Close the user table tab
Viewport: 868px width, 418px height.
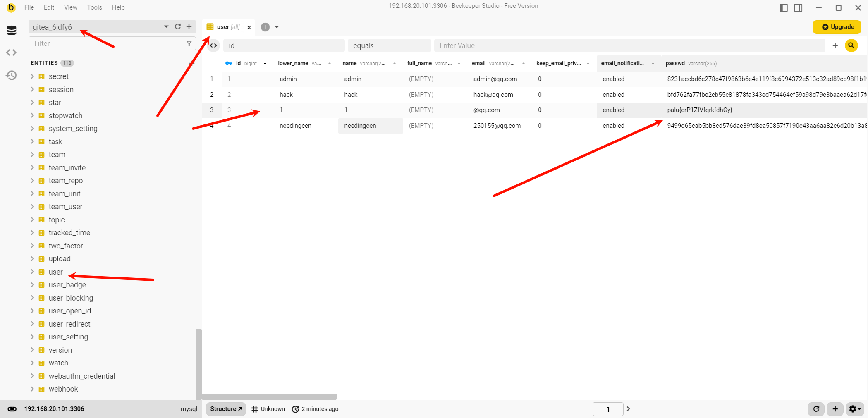coord(249,27)
